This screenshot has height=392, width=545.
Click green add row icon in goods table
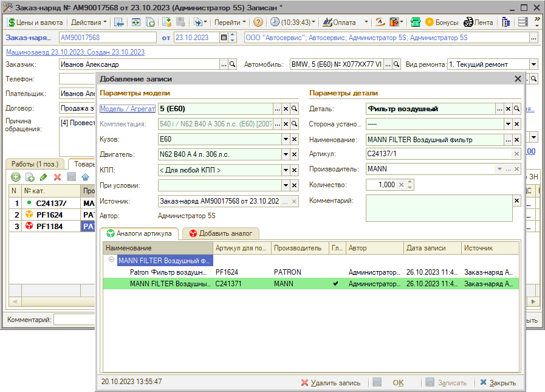point(16,177)
